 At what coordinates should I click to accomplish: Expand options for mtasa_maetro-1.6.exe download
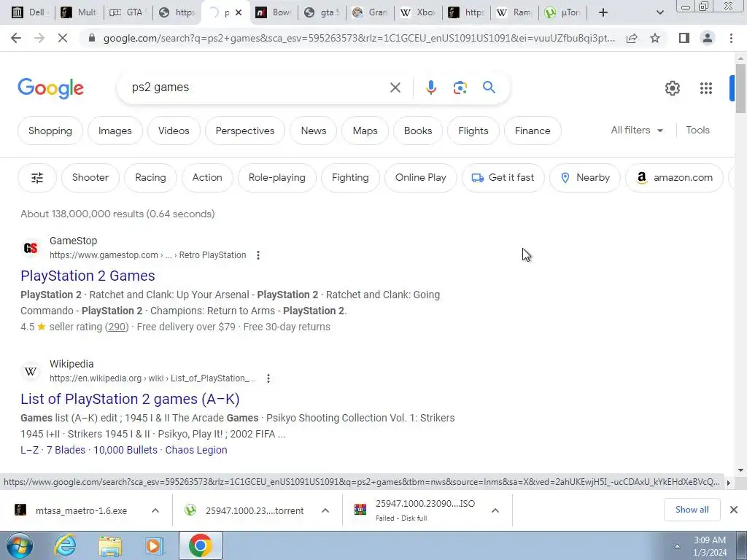(x=155, y=510)
